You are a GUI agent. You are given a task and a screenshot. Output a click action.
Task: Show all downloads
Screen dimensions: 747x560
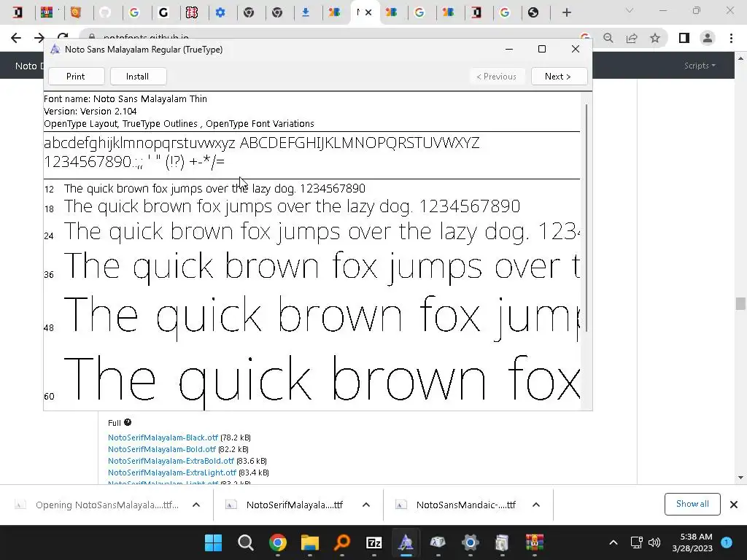[692, 504]
